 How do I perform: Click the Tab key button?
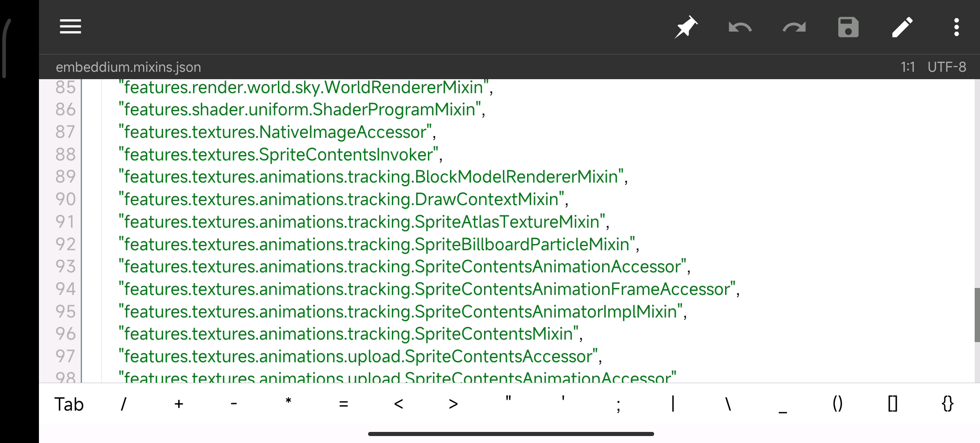(68, 404)
